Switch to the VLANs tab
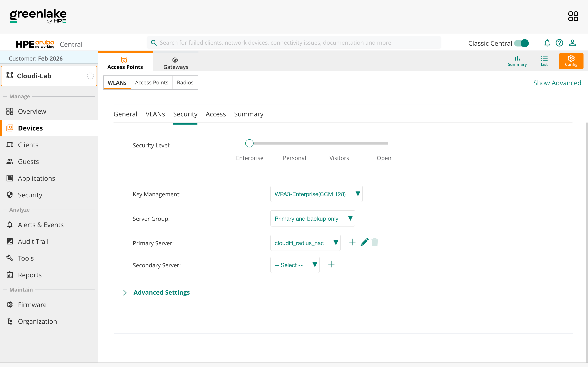 click(155, 114)
